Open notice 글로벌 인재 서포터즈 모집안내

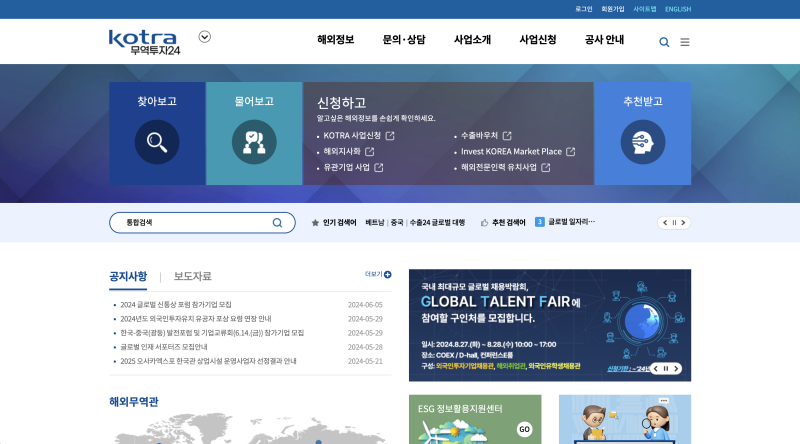164,347
